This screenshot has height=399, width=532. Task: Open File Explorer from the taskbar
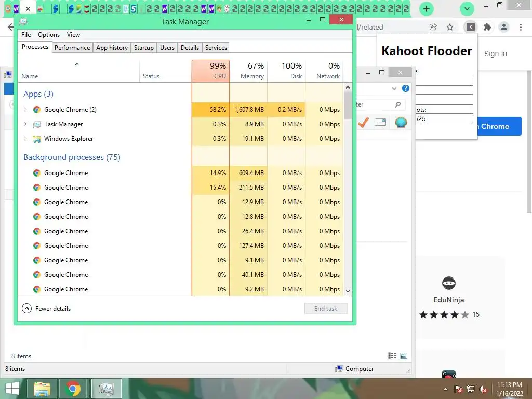42,389
